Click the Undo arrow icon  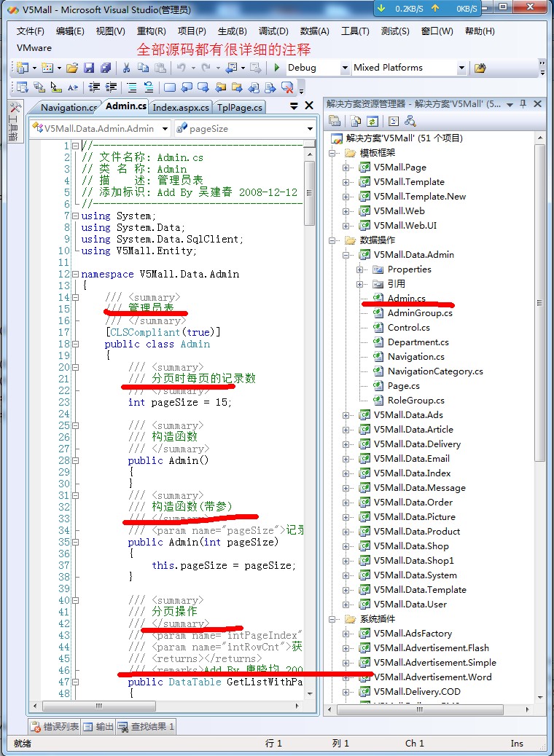(x=182, y=68)
